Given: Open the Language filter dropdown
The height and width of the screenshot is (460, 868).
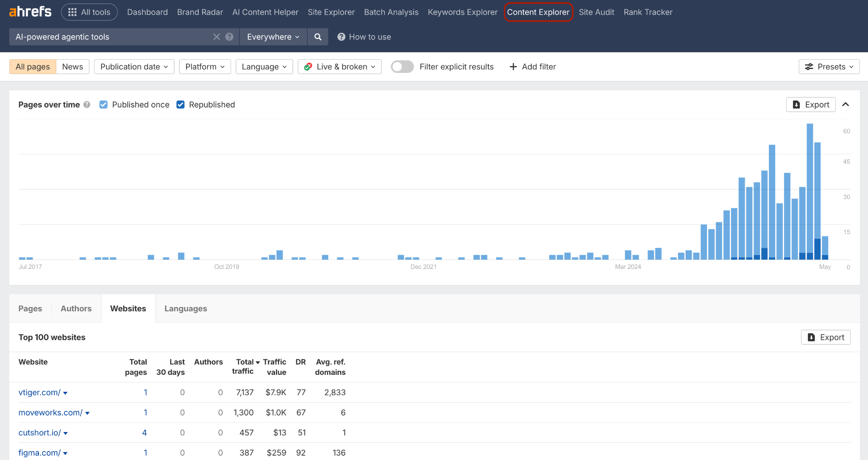Looking at the screenshot, I should tap(264, 67).
